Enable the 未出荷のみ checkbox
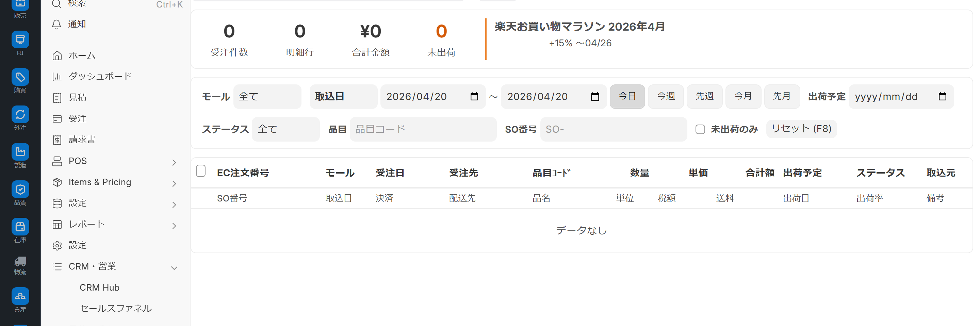The height and width of the screenshot is (326, 980). pyautogui.click(x=700, y=129)
